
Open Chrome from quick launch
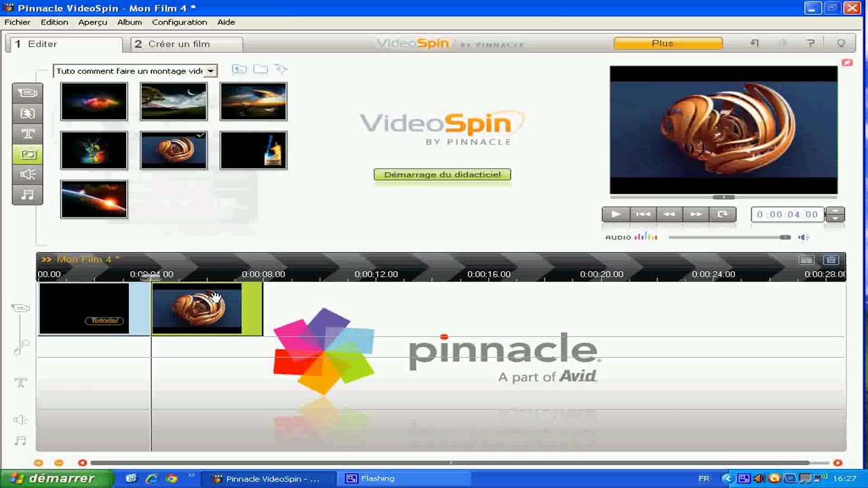coord(172,479)
